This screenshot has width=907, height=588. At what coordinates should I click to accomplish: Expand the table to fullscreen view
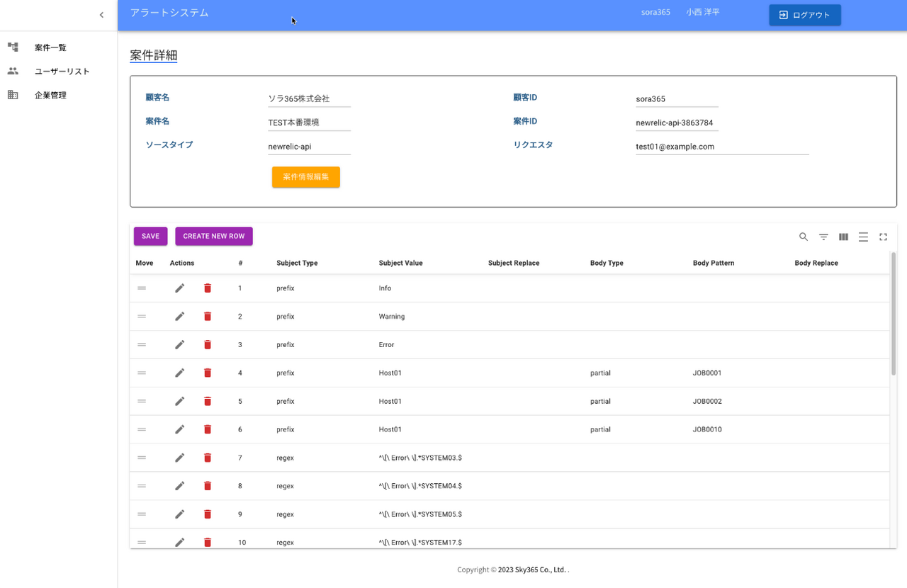click(883, 237)
